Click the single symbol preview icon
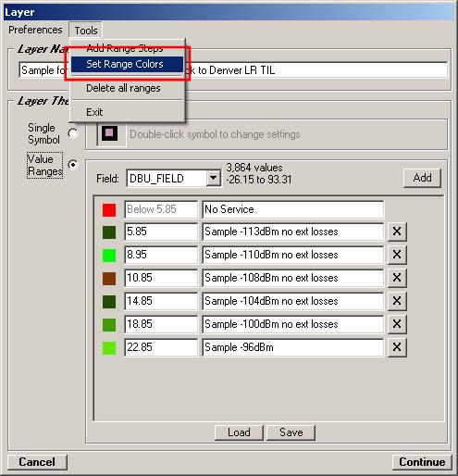 [109, 133]
